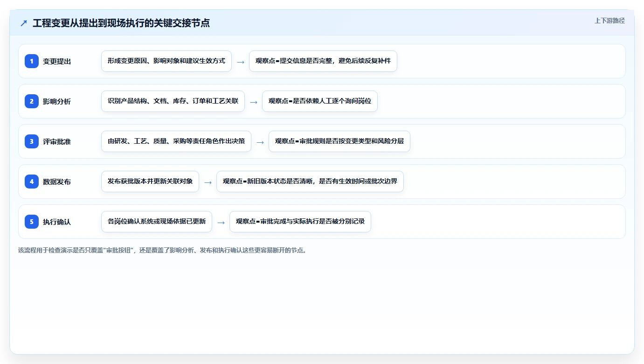Select the 变更提出 step label
The height and width of the screenshot is (364, 644).
pos(57,61)
